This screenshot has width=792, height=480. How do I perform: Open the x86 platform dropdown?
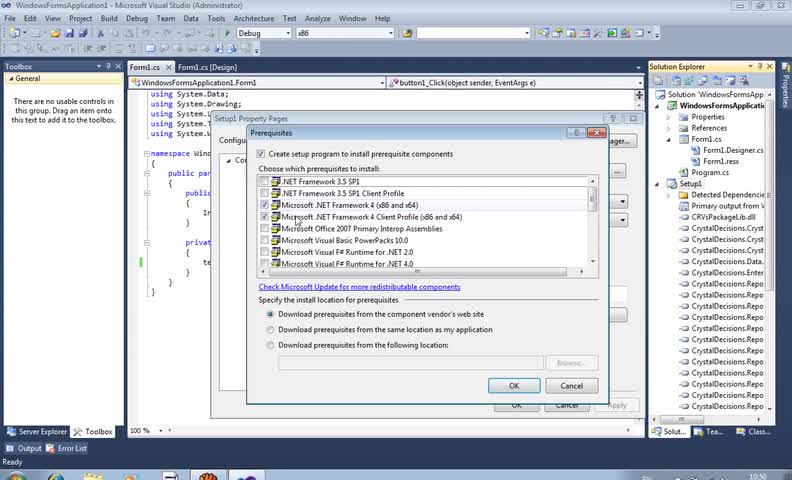[x=390, y=33]
